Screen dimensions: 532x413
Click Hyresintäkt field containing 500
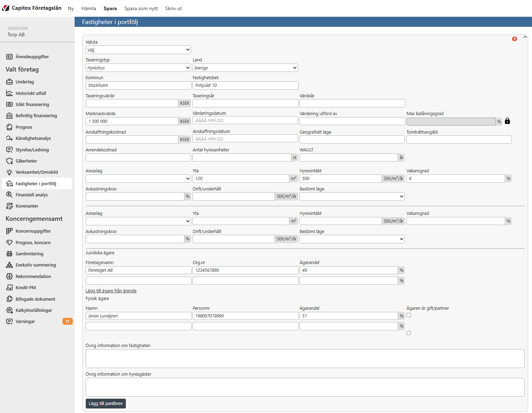[341, 178]
